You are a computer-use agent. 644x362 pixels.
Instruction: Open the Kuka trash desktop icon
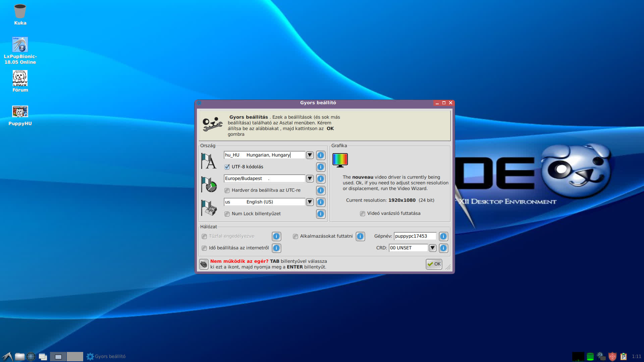pos(20,14)
